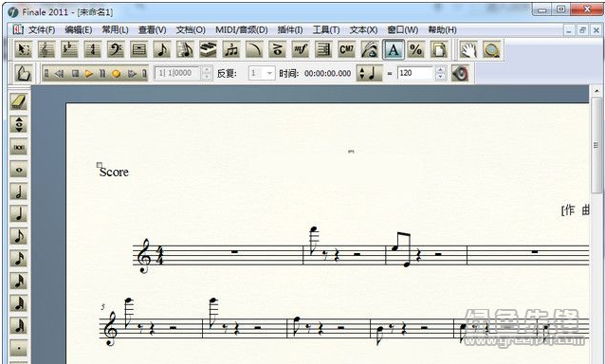Image resolution: width=605 pixels, height=364 pixels.
Task: Open the 工具(T) menu
Action: [x=326, y=29]
